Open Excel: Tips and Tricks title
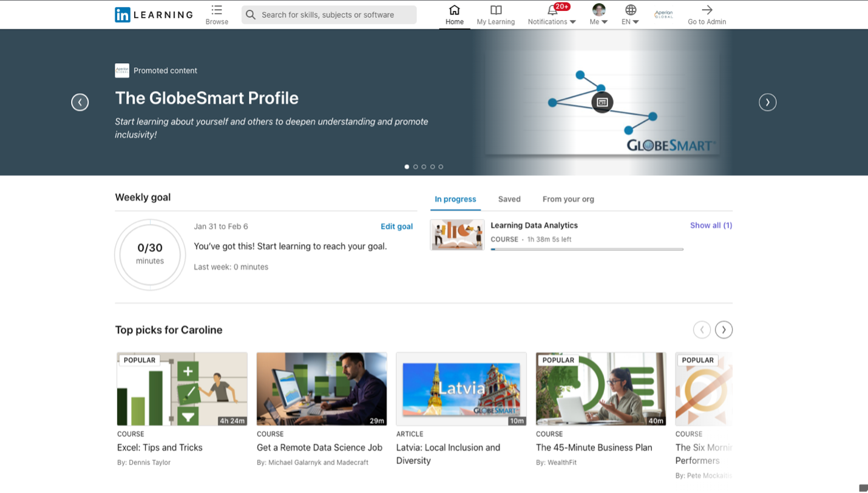The height and width of the screenshot is (493, 868). click(x=160, y=447)
